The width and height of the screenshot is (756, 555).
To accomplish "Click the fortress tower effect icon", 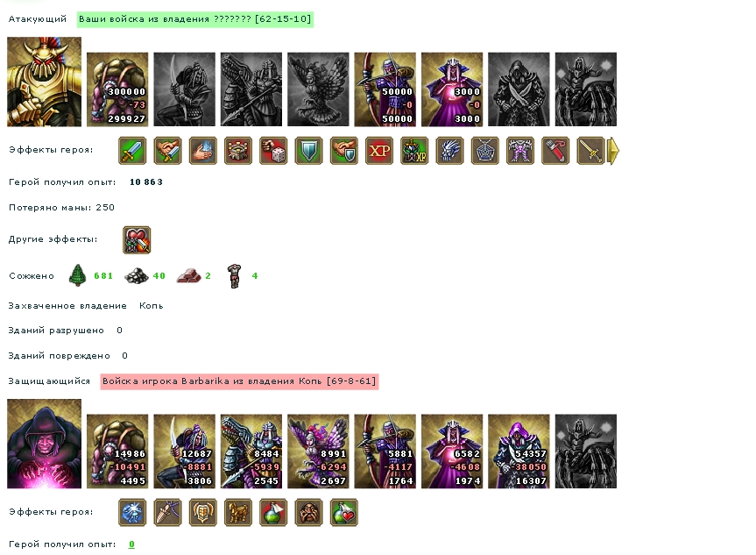I will 237,151.
